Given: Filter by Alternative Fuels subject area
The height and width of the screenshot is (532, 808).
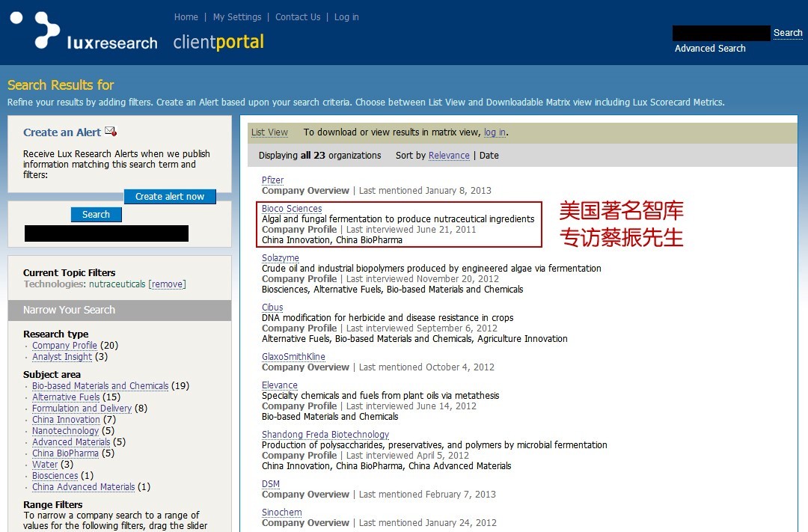Looking at the screenshot, I should pos(66,397).
